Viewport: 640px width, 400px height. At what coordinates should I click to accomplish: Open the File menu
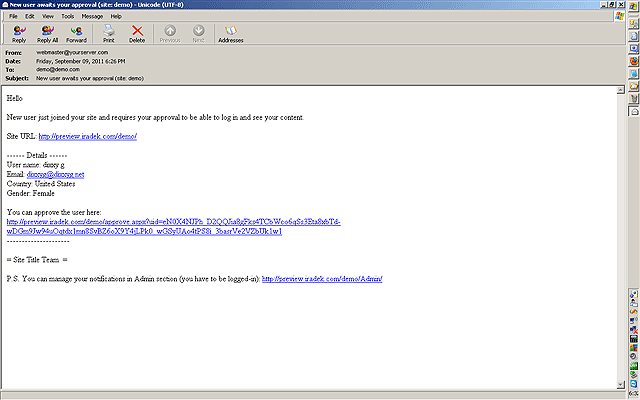(13, 16)
